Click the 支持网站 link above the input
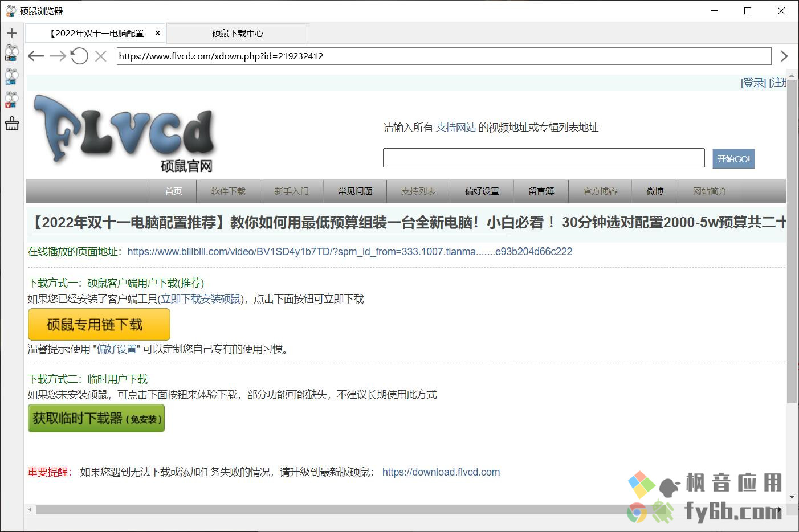The height and width of the screenshot is (532, 799). (x=456, y=128)
